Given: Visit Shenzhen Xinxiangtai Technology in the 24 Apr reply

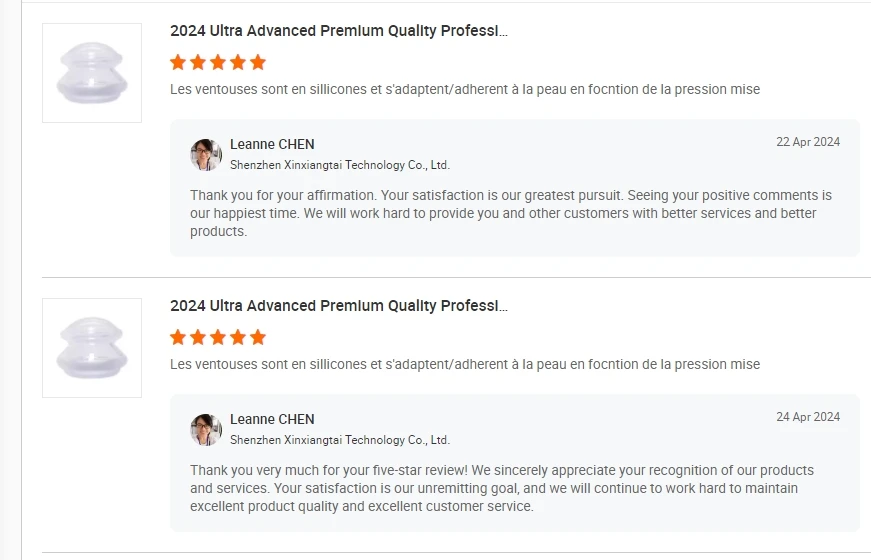Looking at the screenshot, I should (x=340, y=440).
